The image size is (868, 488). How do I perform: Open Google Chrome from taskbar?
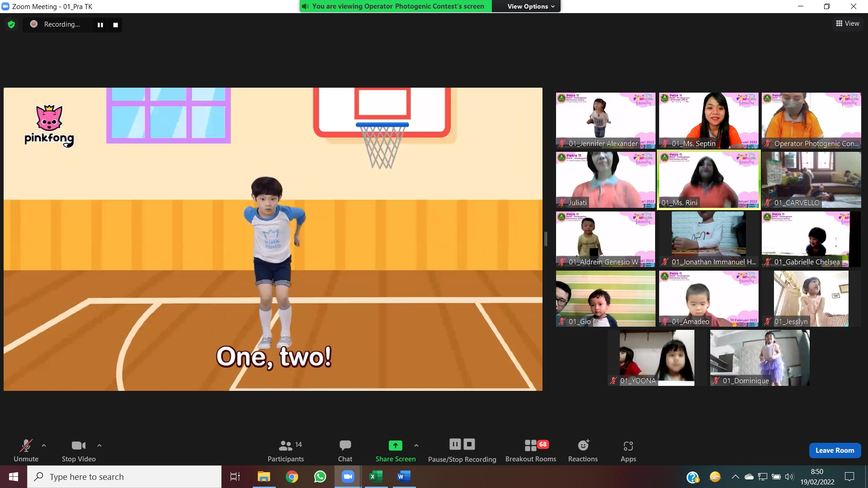coord(292,477)
